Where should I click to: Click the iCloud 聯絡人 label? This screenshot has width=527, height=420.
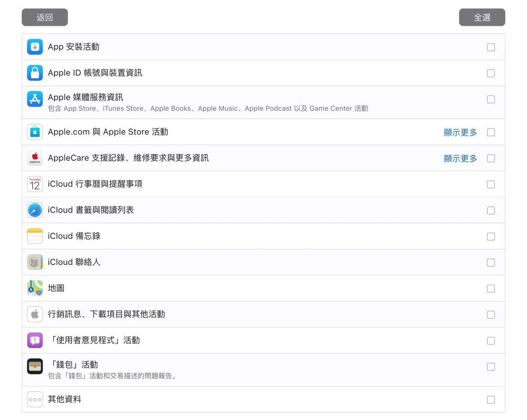74,262
